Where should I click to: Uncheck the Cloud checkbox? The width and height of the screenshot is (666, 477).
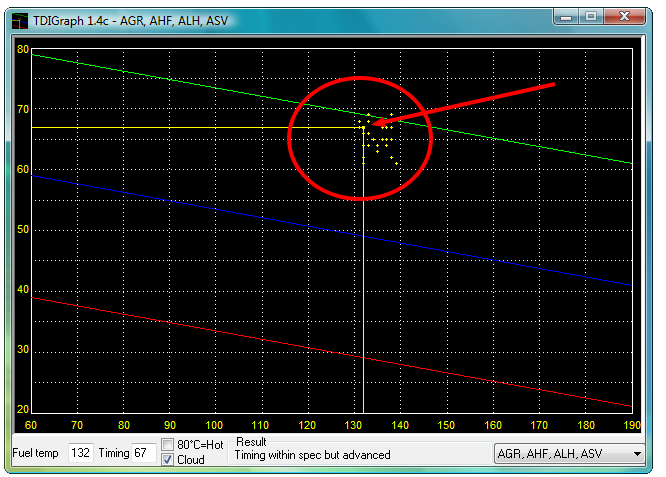(x=168, y=459)
